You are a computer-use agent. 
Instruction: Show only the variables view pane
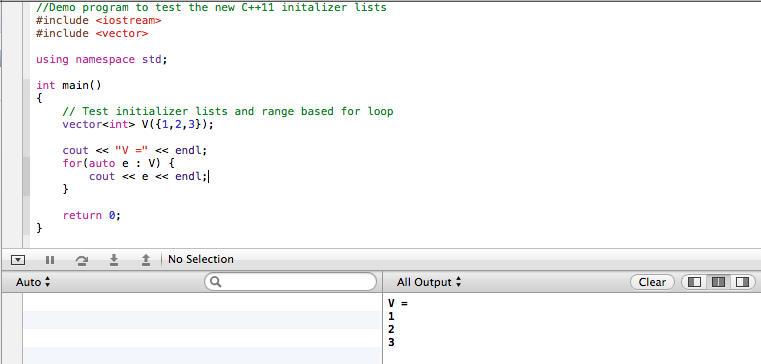694,282
